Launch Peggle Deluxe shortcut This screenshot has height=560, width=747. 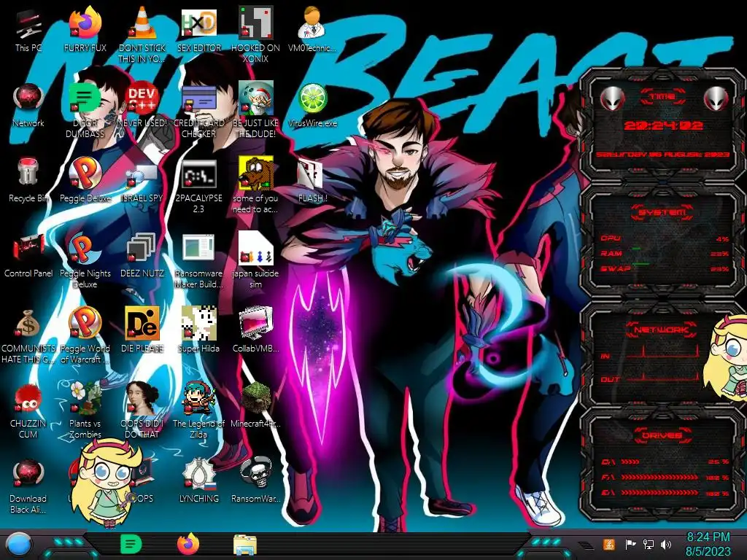(x=85, y=180)
